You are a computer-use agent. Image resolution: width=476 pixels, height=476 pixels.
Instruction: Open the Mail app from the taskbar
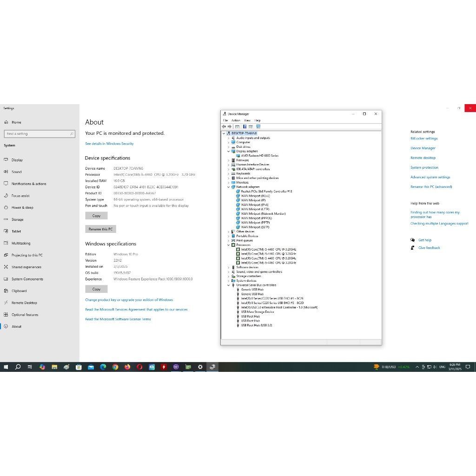tap(91, 367)
